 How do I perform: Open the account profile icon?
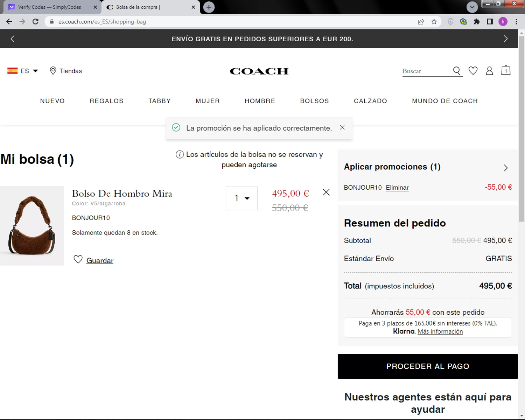pos(489,71)
